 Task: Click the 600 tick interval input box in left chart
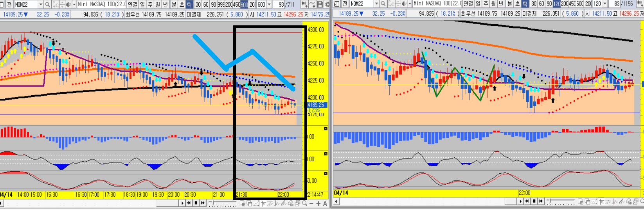coord(261,4)
